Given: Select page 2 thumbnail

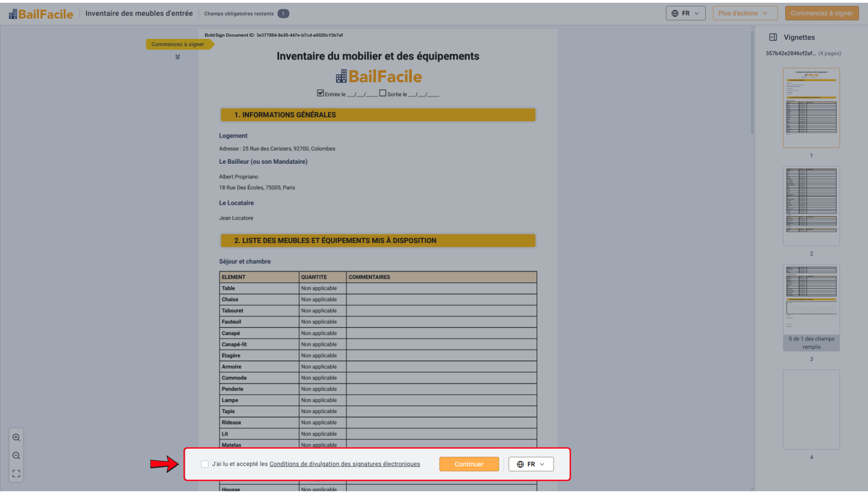Looking at the screenshot, I should [811, 206].
